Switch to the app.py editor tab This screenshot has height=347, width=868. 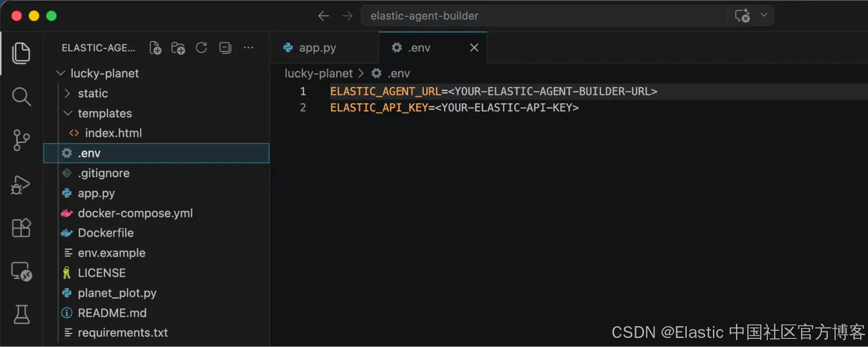(324, 48)
